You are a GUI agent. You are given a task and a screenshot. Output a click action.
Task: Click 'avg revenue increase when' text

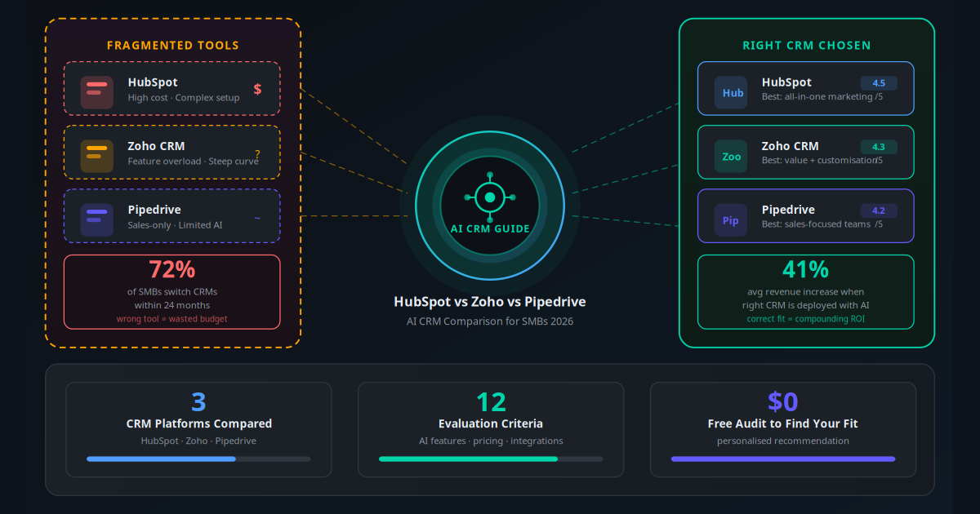805,291
